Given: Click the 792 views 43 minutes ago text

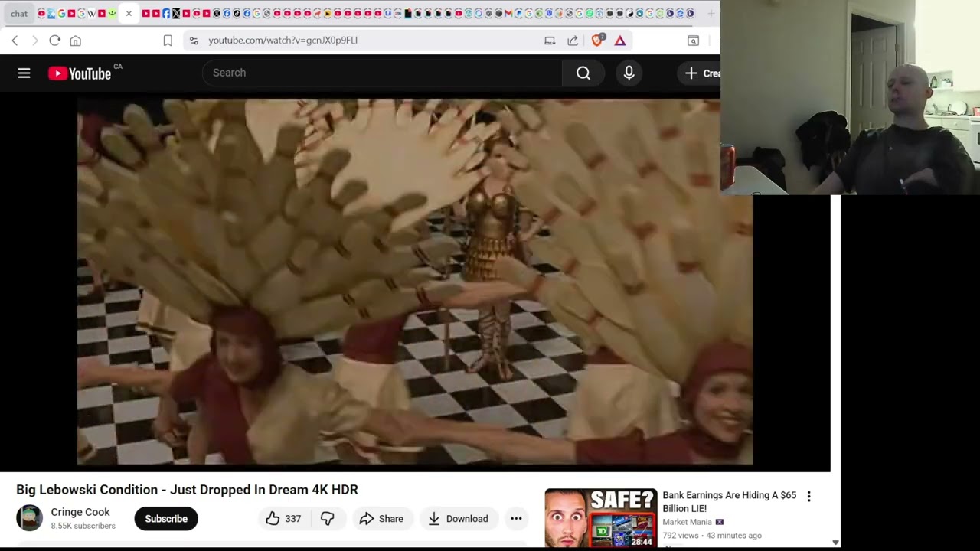Looking at the screenshot, I should (712, 536).
